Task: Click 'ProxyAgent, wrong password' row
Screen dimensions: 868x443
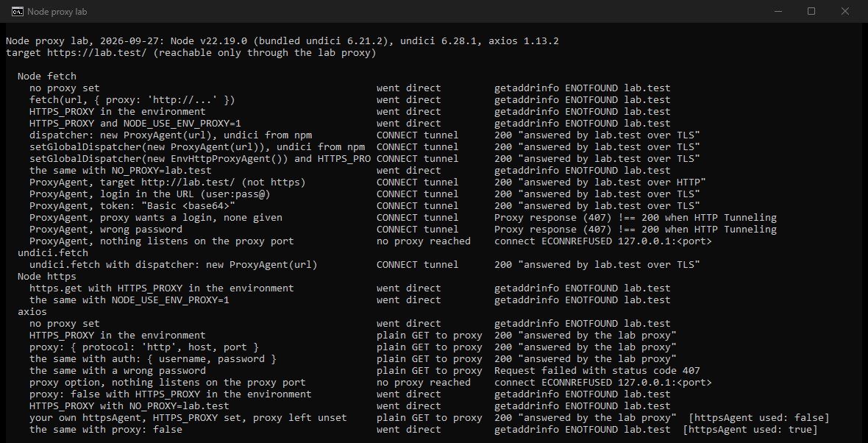Action: 403,230
